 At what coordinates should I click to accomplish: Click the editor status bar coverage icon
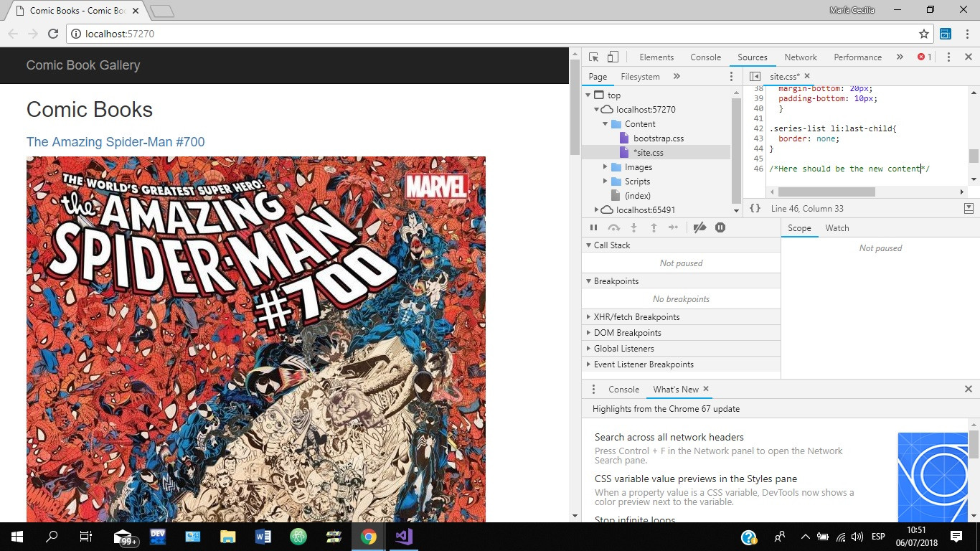pos(969,208)
